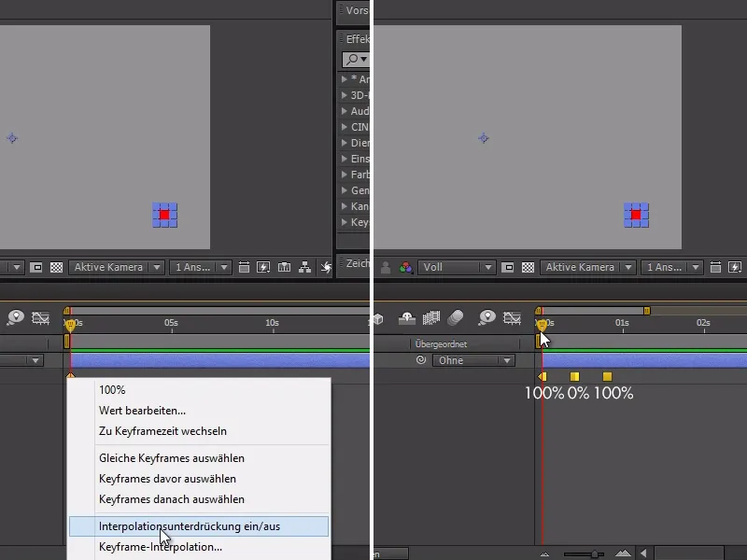The width and height of the screenshot is (747, 560).
Task: Click the 05s mark on left time ruler
Action: click(x=171, y=323)
